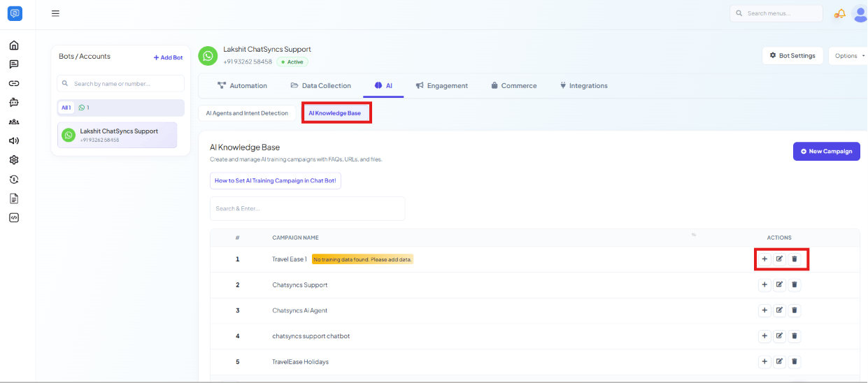The image size is (868, 383).
Task: Add data to chatsyncs support chatbot
Action: [764, 336]
